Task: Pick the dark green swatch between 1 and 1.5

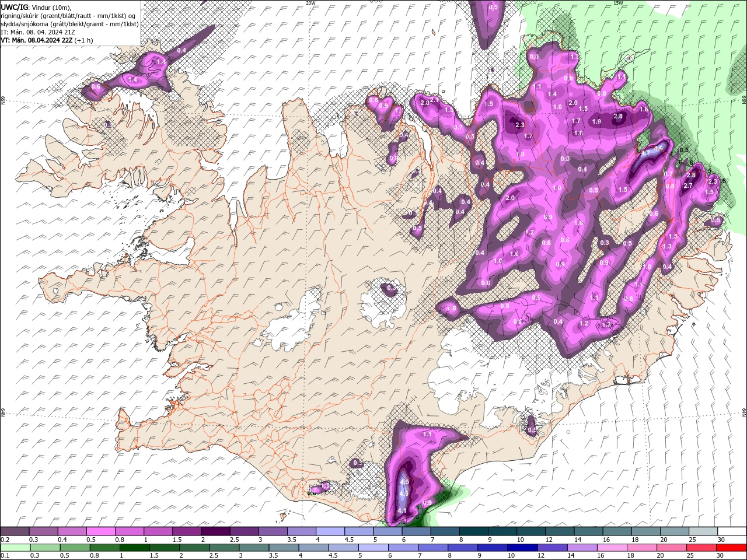Action: [x=134, y=548]
